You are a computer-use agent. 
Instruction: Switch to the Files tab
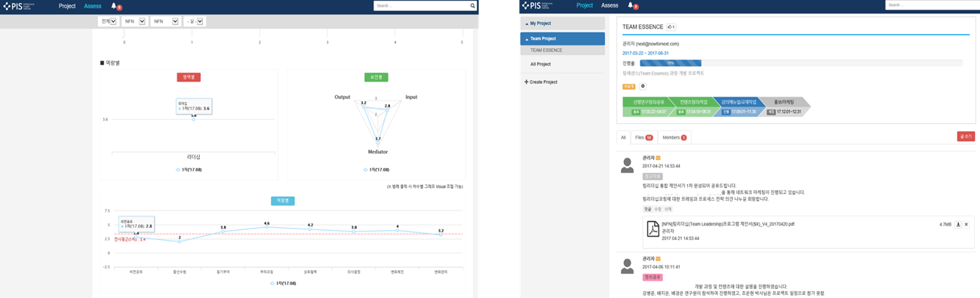644,137
